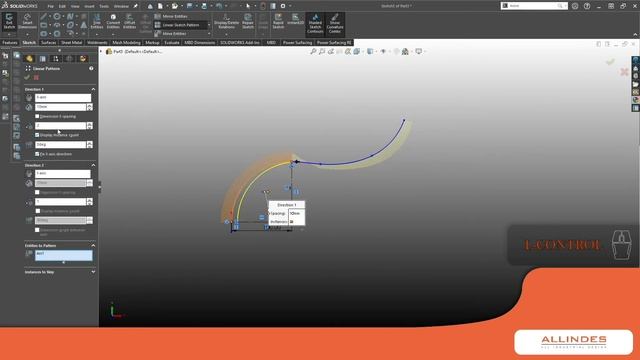Click the Instant2D icon

tap(295, 20)
